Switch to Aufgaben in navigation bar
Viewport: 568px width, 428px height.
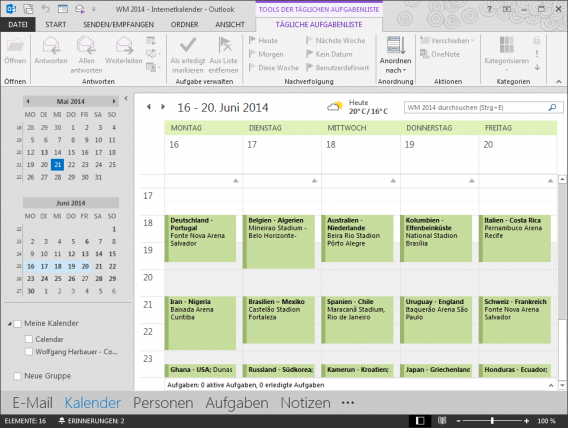click(x=237, y=403)
